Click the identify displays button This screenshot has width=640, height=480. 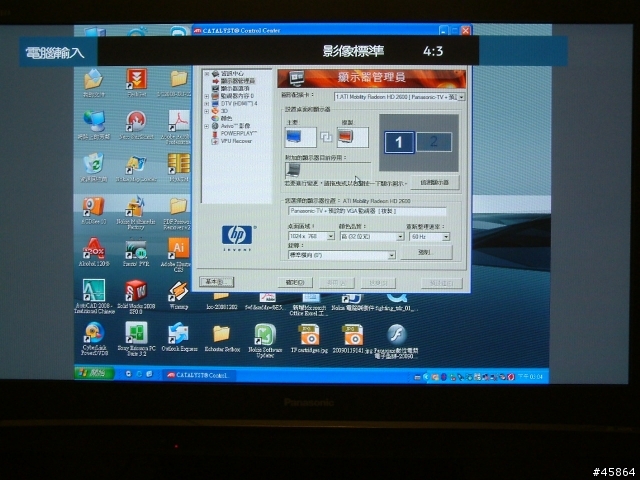(x=435, y=182)
